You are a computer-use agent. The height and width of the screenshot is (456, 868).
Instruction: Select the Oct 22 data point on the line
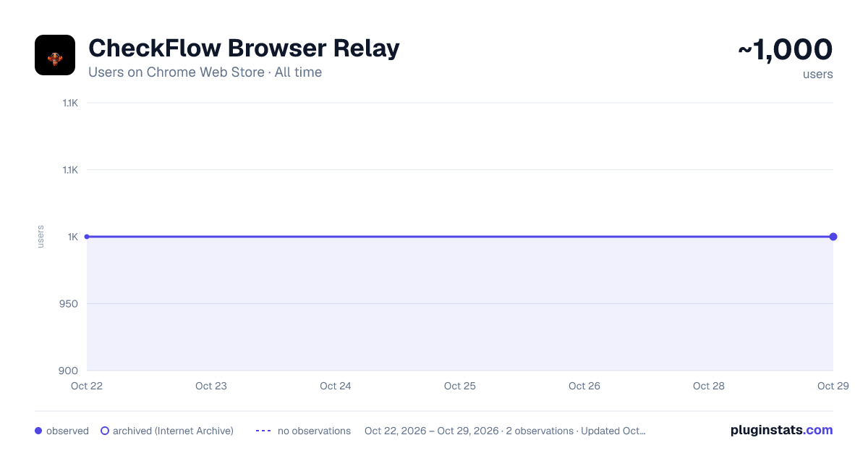pos(87,237)
